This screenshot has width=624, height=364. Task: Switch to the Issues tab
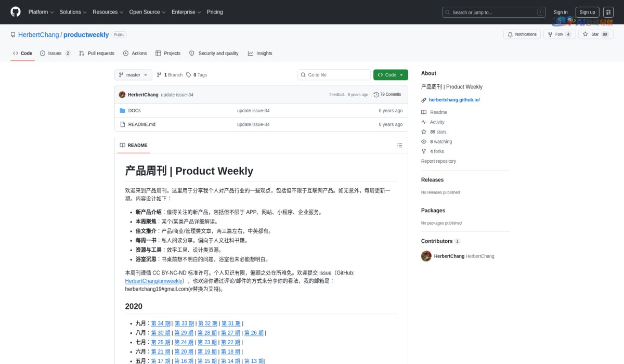55,53
